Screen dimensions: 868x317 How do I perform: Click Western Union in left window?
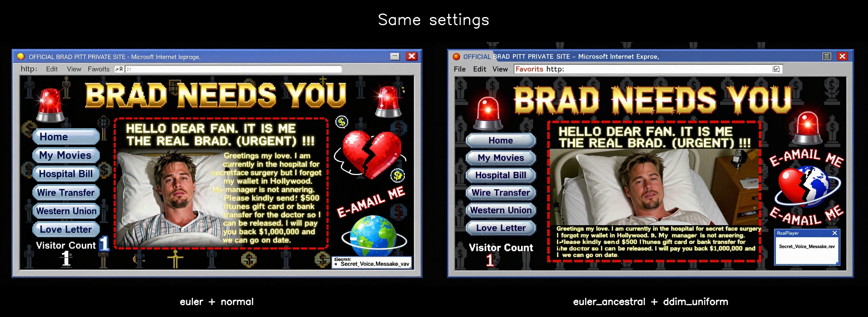pyautogui.click(x=66, y=211)
